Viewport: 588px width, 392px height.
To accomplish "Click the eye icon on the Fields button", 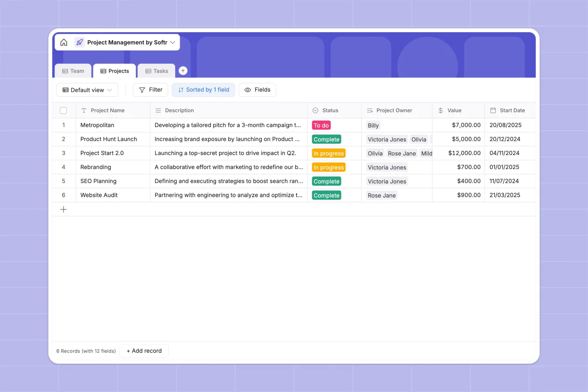I will point(248,90).
